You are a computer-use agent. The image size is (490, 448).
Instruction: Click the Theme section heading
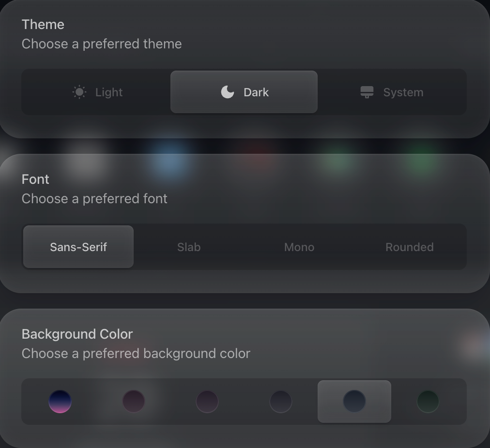(x=43, y=24)
